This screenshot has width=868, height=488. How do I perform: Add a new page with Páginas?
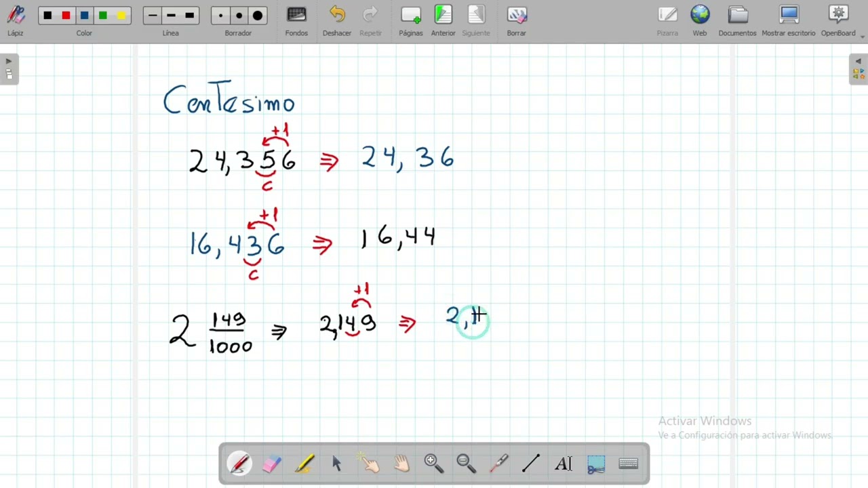click(410, 20)
